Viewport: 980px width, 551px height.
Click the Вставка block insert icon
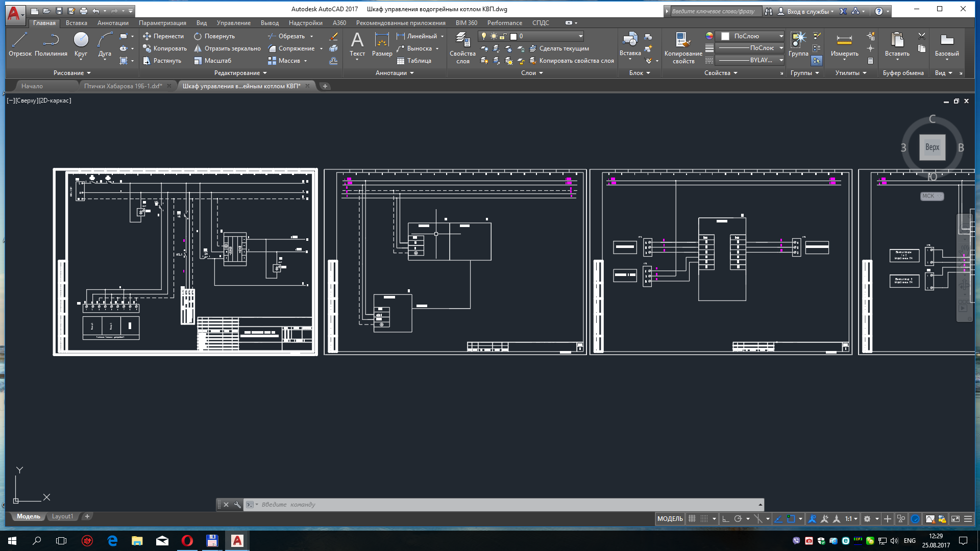pyautogui.click(x=630, y=40)
